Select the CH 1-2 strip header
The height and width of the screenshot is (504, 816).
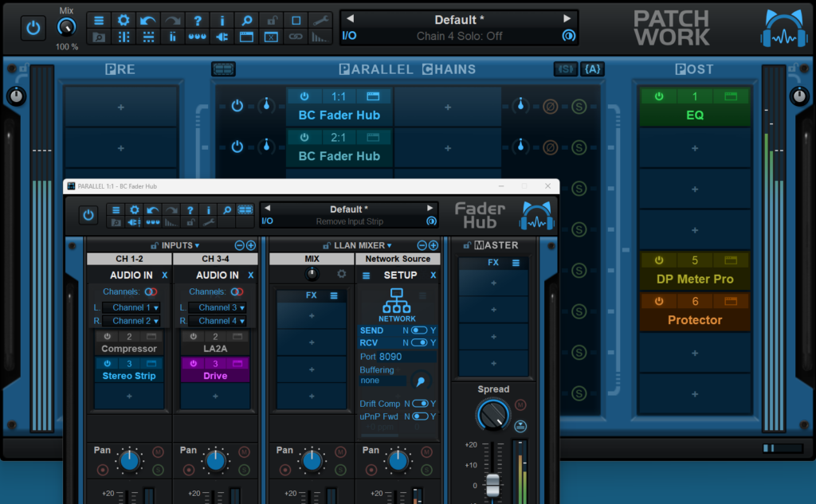129,259
